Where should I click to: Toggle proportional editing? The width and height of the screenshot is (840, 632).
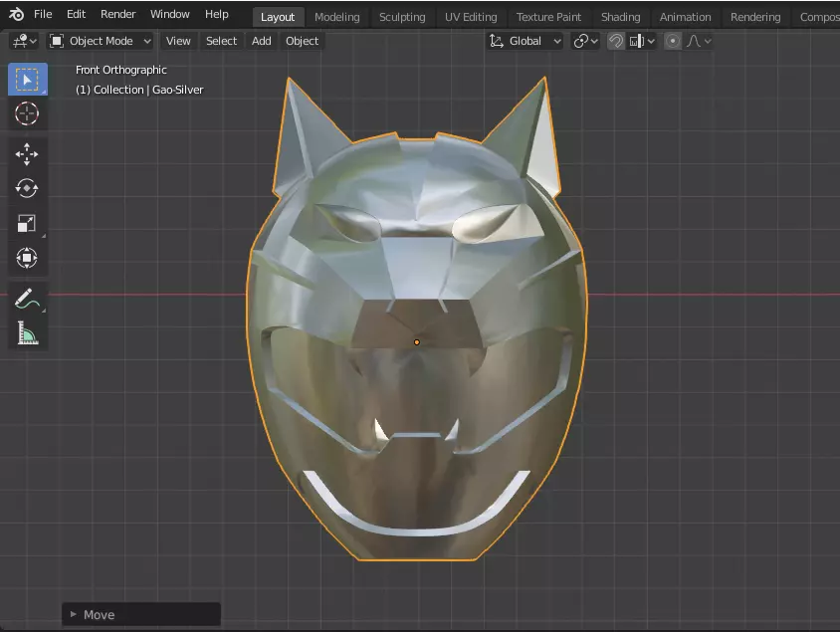click(x=673, y=41)
